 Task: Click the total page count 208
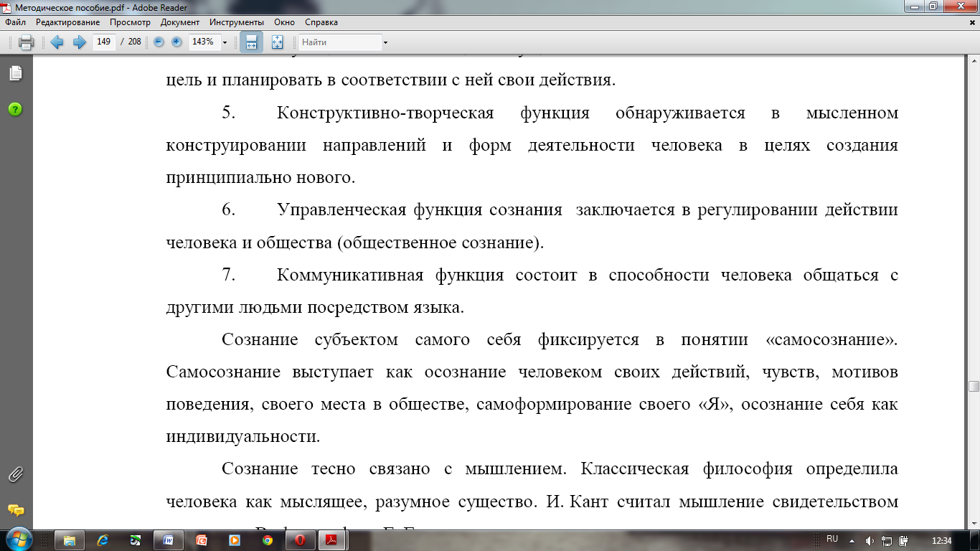point(135,42)
